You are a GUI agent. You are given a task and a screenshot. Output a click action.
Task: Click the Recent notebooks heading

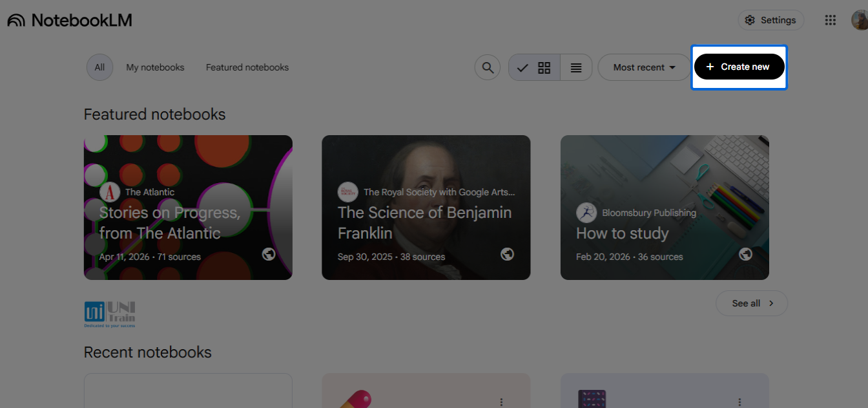coord(148,352)
